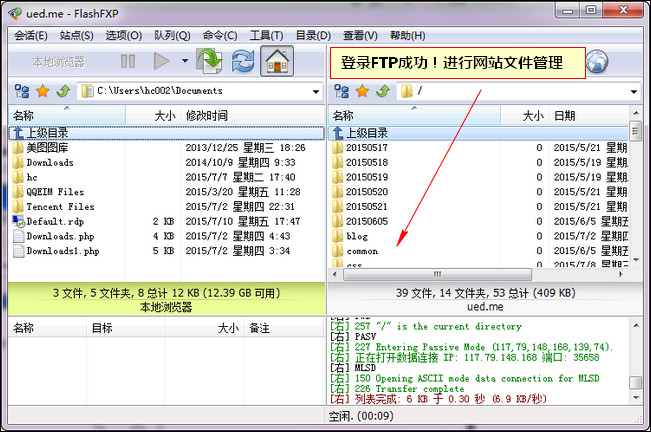
Task: Sort the remote list by 日期 column header
Action: click(589, 115)
